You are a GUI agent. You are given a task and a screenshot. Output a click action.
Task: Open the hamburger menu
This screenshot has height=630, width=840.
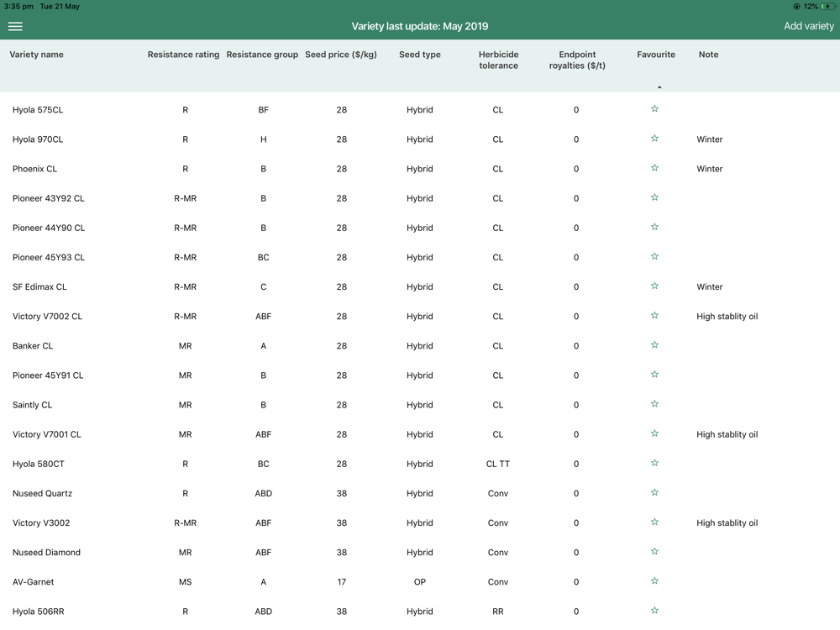pos(15,26)
